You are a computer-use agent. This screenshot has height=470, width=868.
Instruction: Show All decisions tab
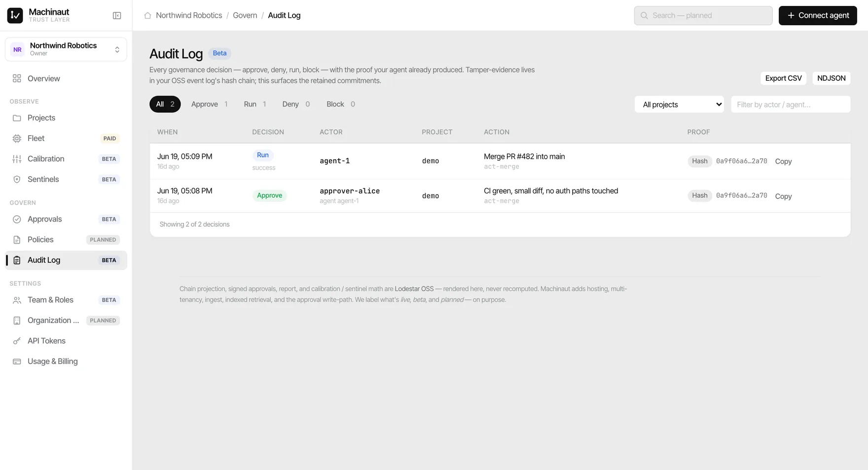pos(165,104)
